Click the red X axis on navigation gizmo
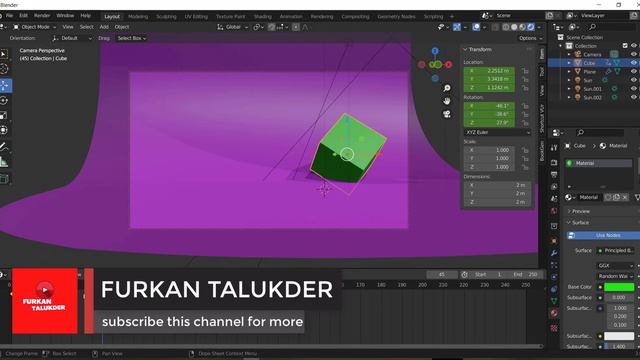Image resolution: width=640 pixels, height=360 pixels. point(449,64)
